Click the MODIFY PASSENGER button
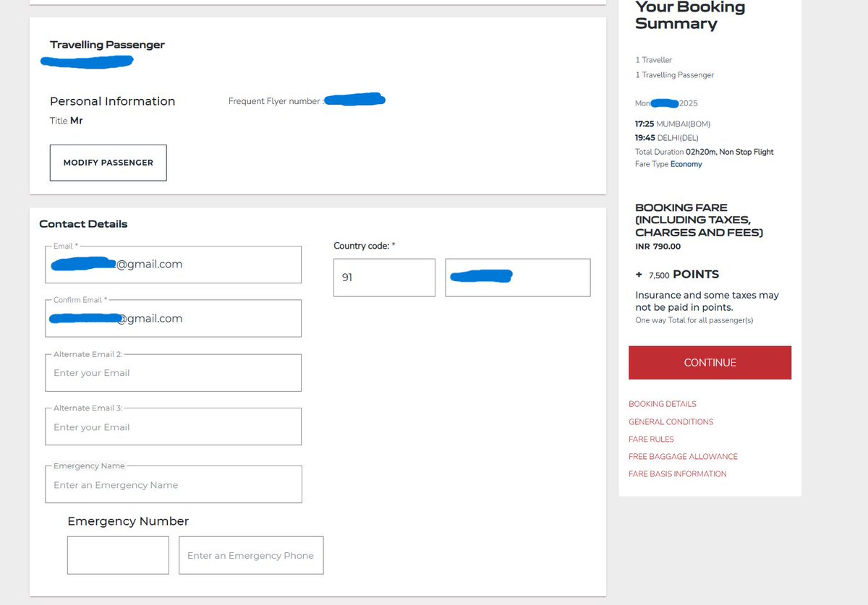 click(x=108, y=163)
